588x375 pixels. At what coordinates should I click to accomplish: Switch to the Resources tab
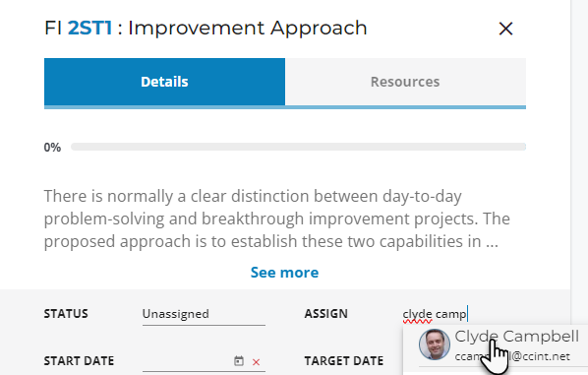[x=405, y=82]
